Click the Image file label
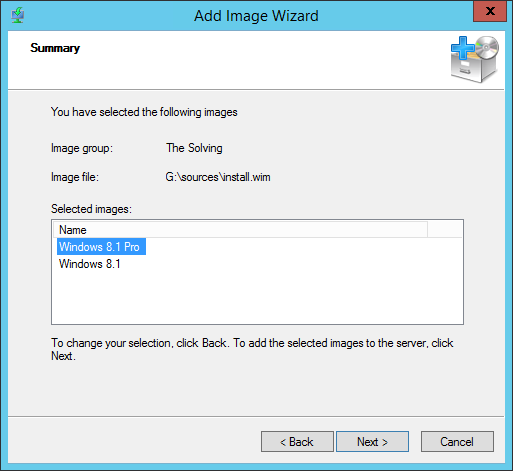The width and height of the screenshot is (513, 471). (75, 177)
